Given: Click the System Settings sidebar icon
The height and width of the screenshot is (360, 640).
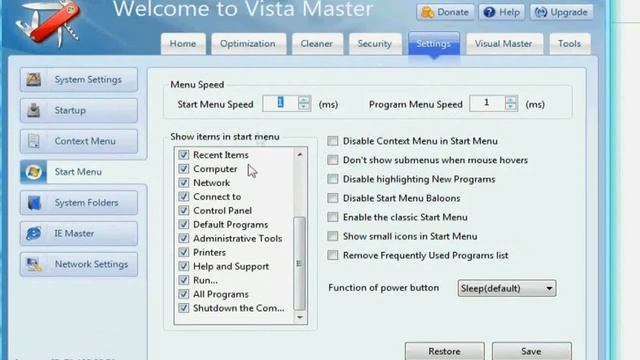Looking at the screenshot, I should (33, 79).
